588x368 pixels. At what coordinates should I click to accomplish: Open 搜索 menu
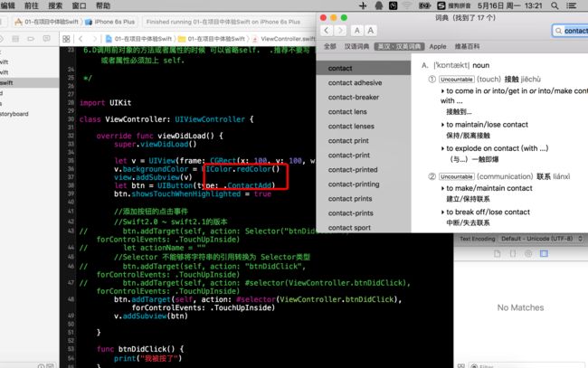55,5
